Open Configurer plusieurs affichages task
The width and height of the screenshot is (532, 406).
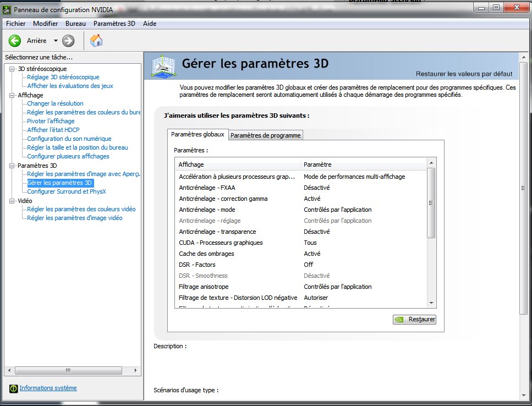point(68,156)
